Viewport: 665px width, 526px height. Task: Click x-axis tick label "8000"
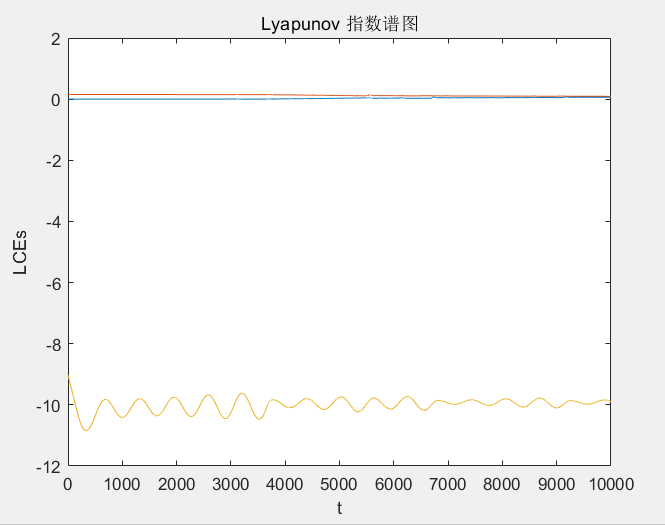pos(502,484)
